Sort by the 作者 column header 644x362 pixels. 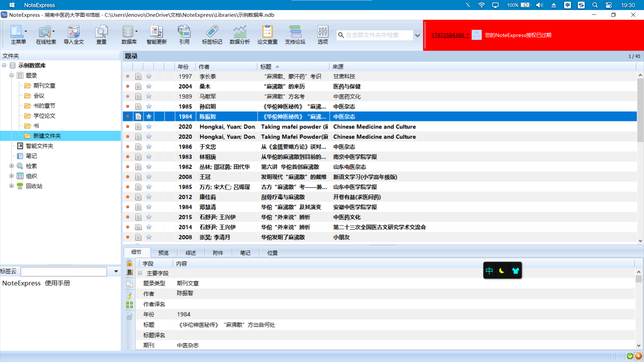(226, 67)
